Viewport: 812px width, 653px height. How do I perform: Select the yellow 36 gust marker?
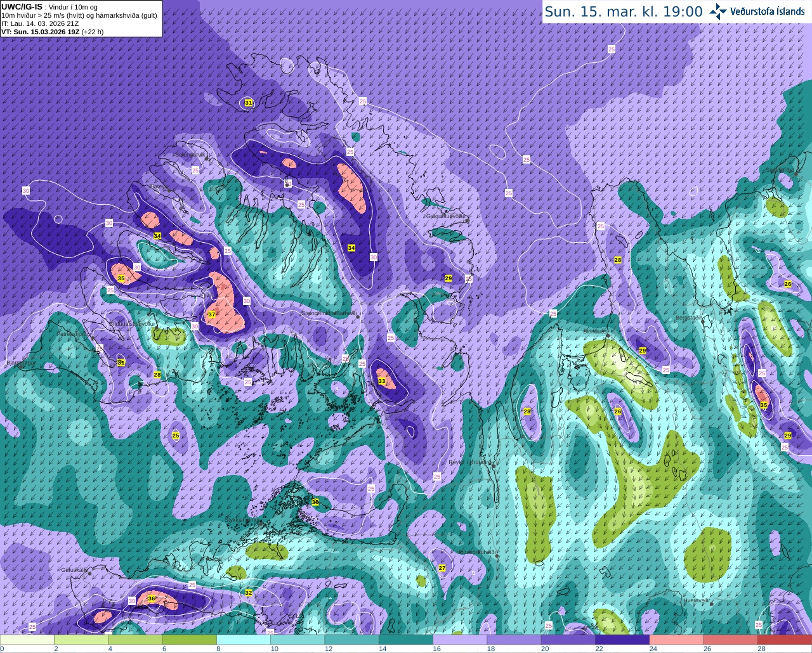[x=152, y=598]
